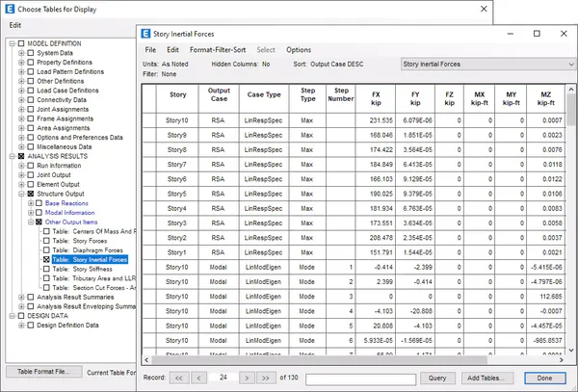Check the Joint Output checkbox

[x=31, y=175]
